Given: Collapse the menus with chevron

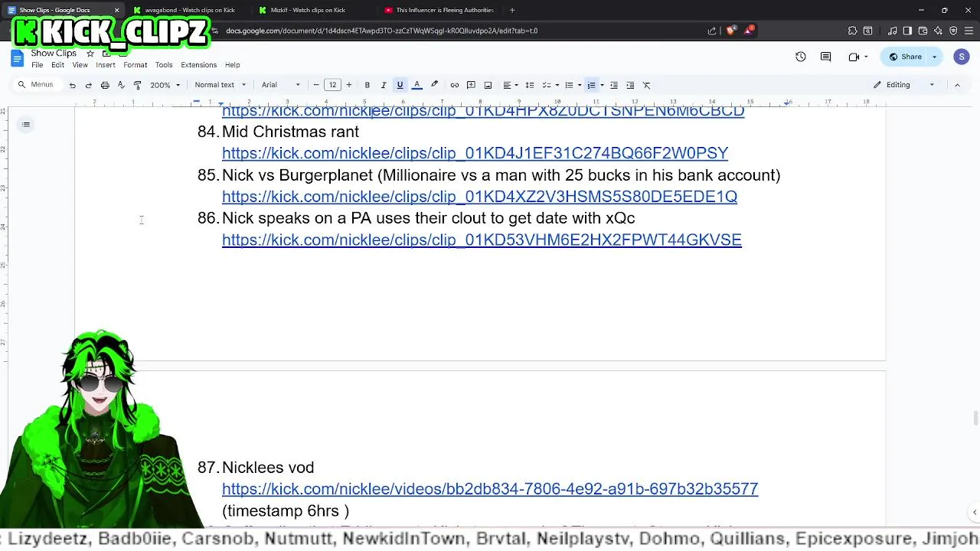Looking at the screenshot, I should click(x=957, y=85).
